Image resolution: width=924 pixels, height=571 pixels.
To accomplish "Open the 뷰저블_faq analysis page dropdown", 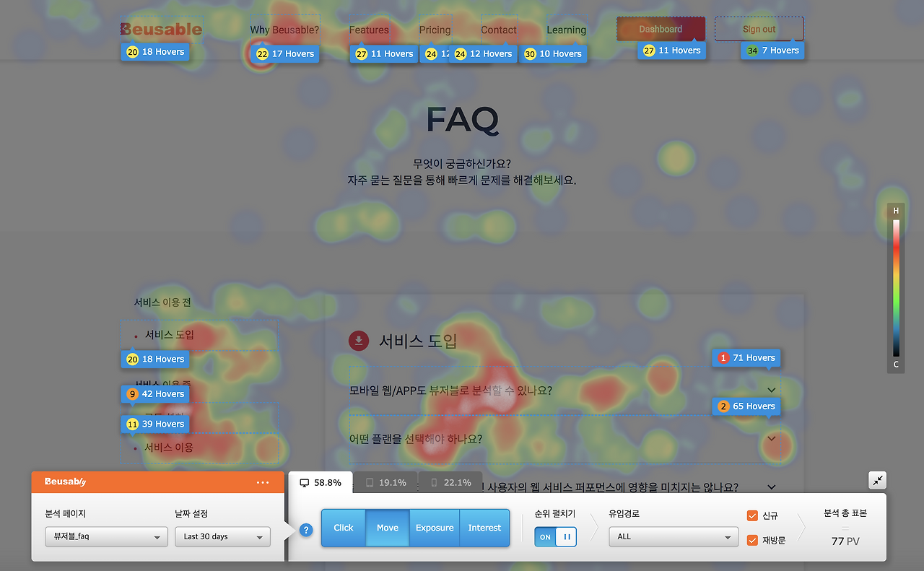I will [105, 537].
